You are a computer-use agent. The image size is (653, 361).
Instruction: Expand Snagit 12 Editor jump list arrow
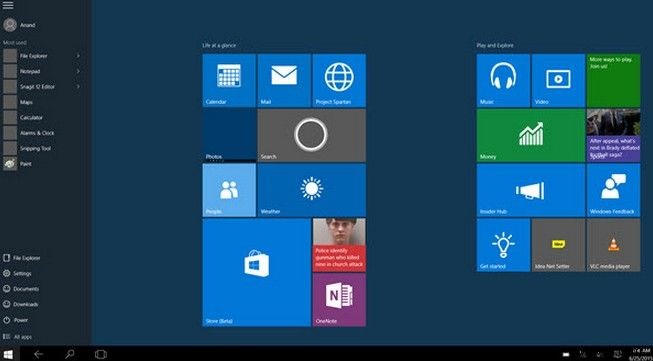pyautogui.click(x=78, y=87)
